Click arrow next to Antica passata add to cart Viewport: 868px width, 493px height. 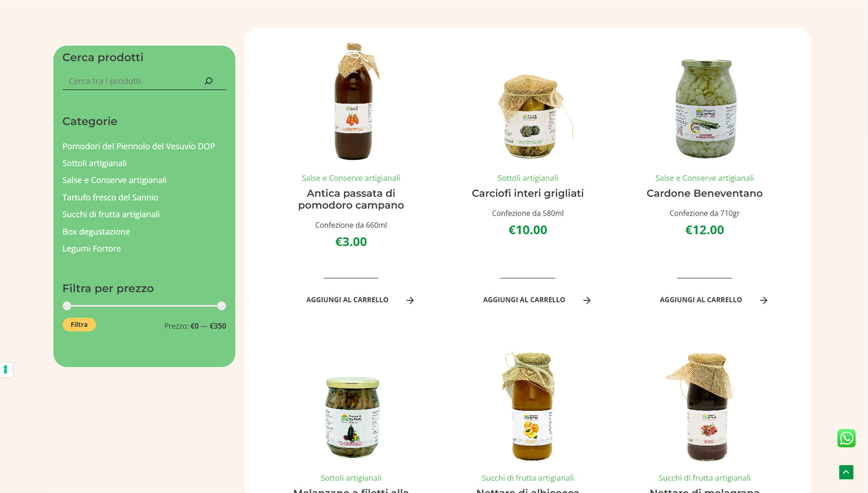(410, 300)
